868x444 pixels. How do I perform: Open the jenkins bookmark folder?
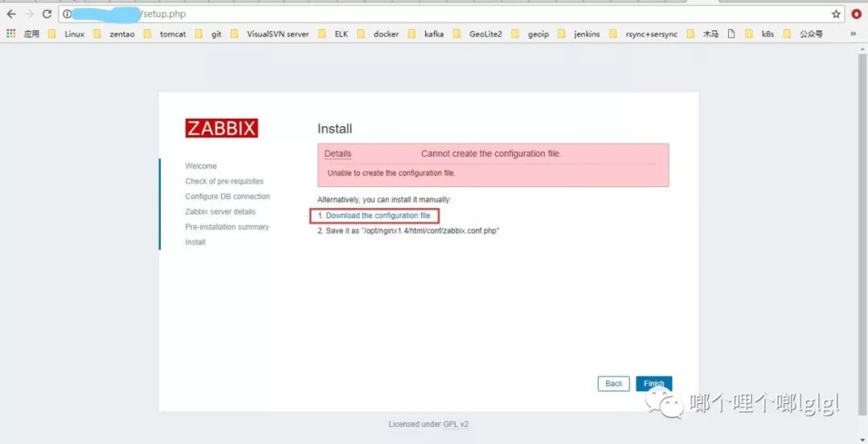point(579,34)
